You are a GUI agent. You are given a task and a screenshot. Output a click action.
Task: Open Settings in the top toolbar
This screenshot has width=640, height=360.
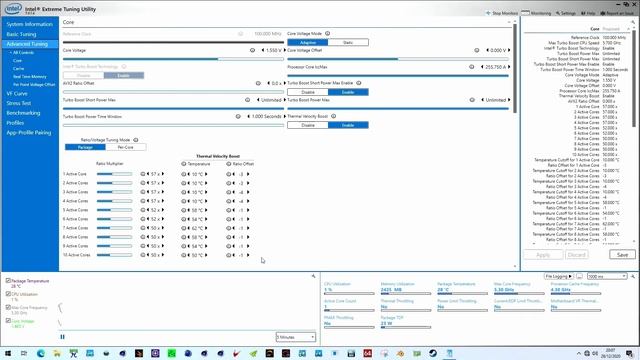[x=565, y=13]
